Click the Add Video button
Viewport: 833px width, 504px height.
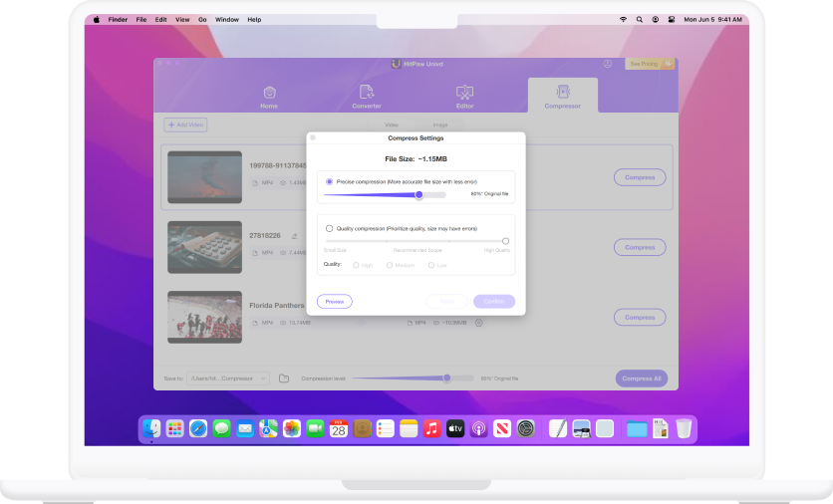tap(185, 125)
